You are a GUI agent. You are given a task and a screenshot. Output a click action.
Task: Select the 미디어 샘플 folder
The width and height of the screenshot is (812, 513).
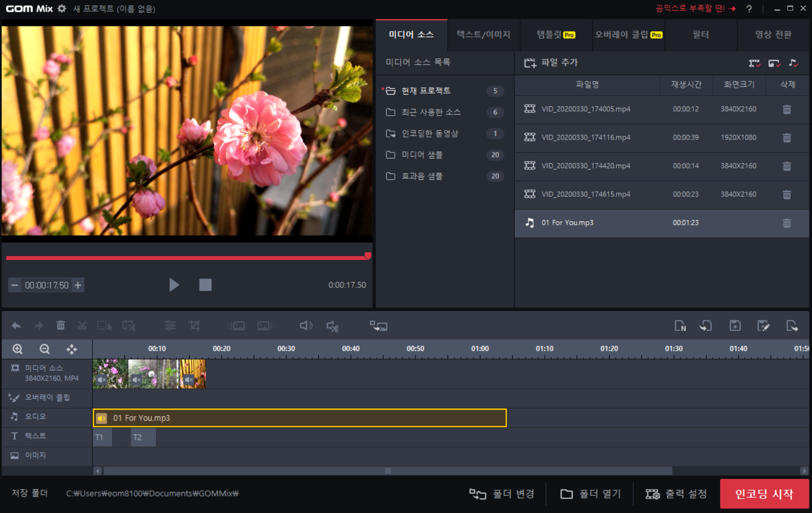443,155
